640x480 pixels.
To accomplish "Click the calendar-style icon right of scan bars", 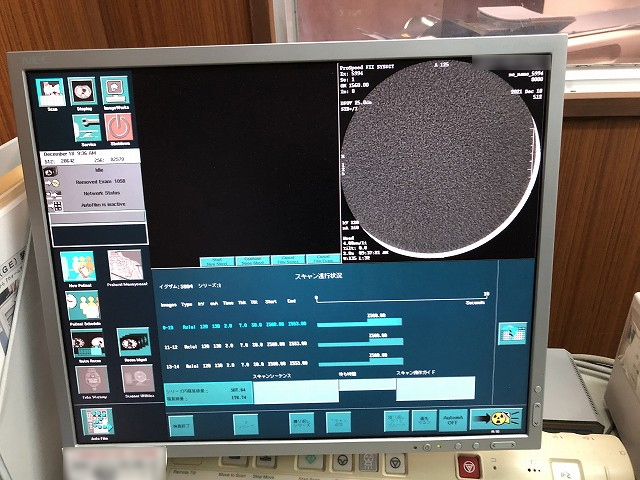I will pos(513,333).
